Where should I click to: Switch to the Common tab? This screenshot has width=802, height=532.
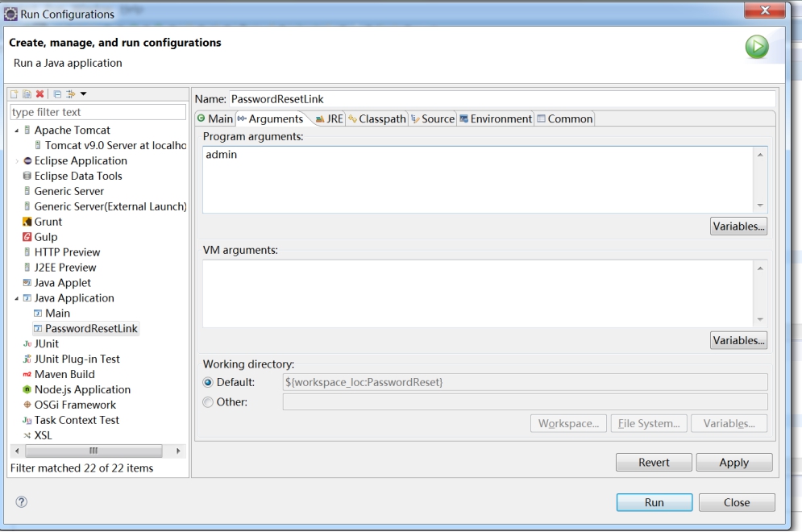pos(565,118)
